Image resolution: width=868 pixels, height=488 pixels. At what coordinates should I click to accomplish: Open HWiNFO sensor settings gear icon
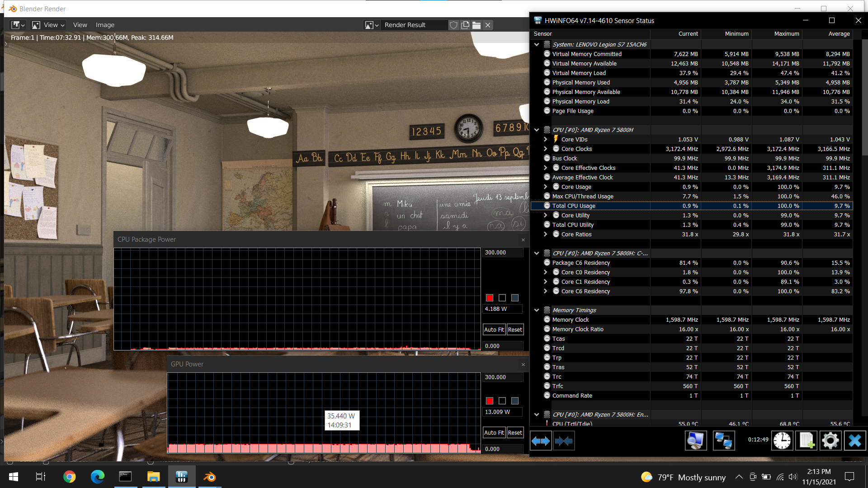(830, 441)
